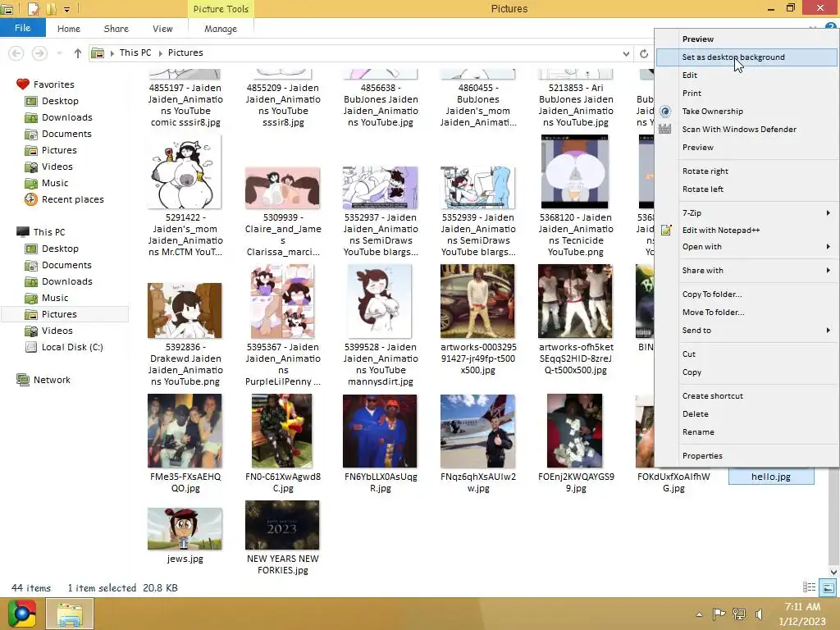Click Take Ownership in context menu

pyautogui.click(x=746, y=111)
